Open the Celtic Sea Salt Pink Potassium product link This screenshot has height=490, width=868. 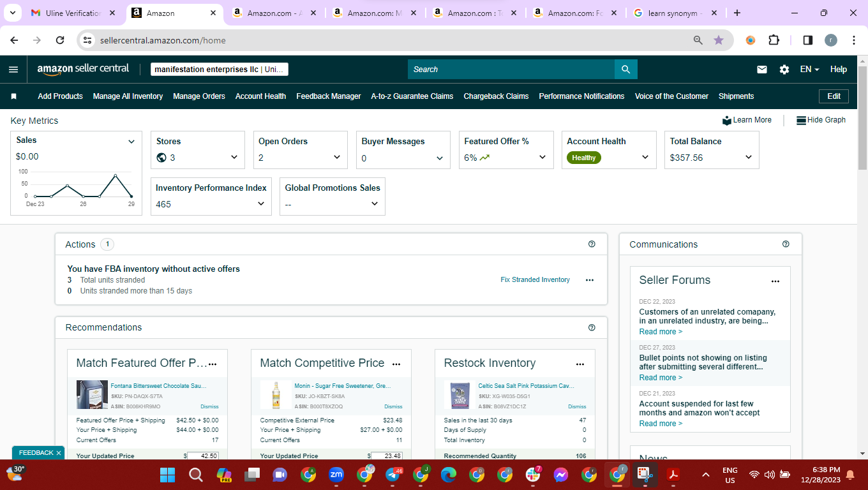pos(526,386)
